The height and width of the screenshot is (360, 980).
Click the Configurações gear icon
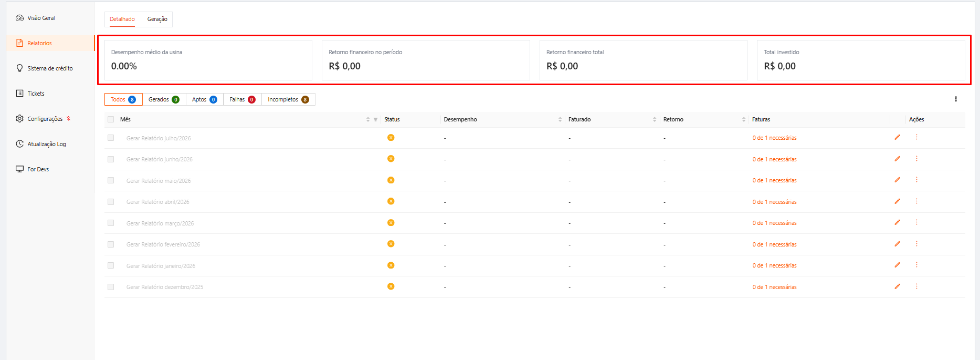tap(19, 119)
